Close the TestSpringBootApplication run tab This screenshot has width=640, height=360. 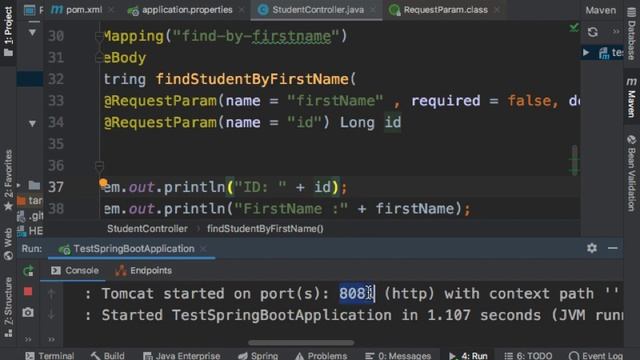click(203, 249)
